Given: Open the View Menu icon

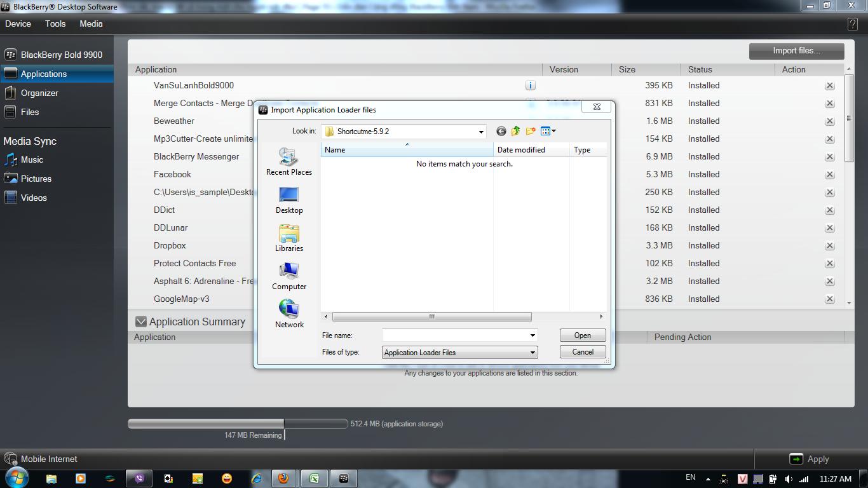Looking at the screenshot, I should pos(548,131).
